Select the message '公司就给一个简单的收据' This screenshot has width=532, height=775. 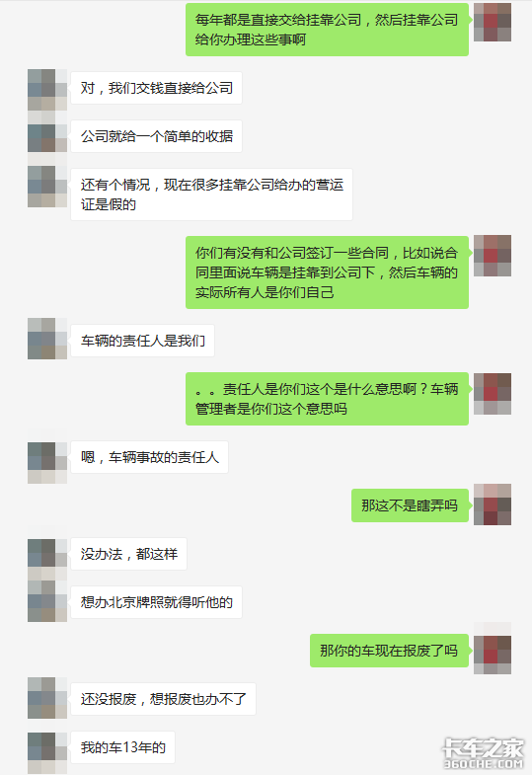coord(156,136)
